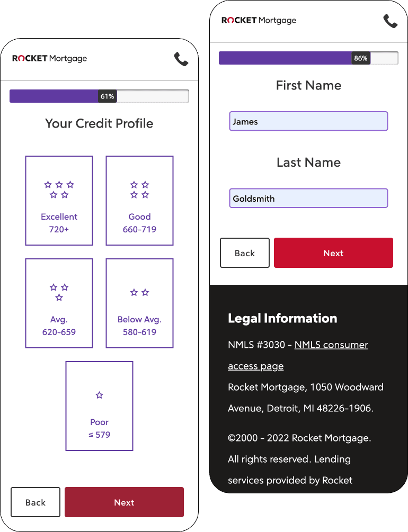The width and height of the screenshot is (408, 532).
Task: Tap phone icon on the name form screen
Action: point(391,21)
